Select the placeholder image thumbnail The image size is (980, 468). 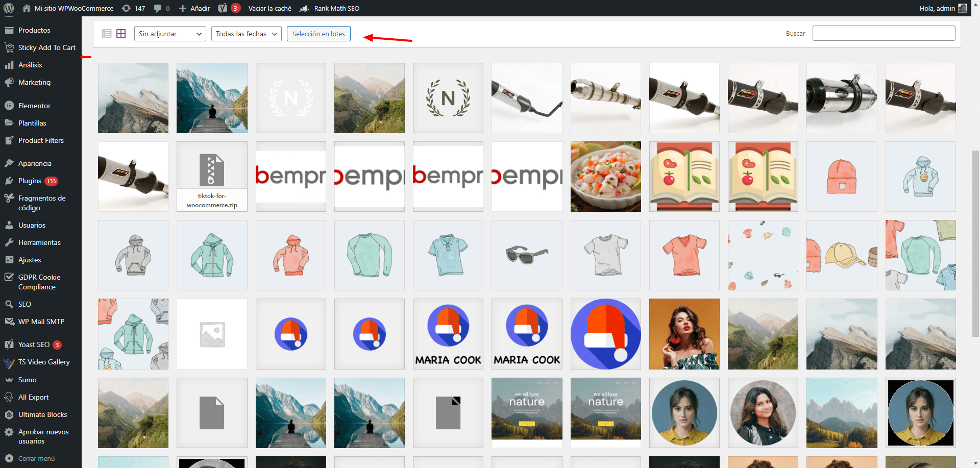(x=212, y=334)
